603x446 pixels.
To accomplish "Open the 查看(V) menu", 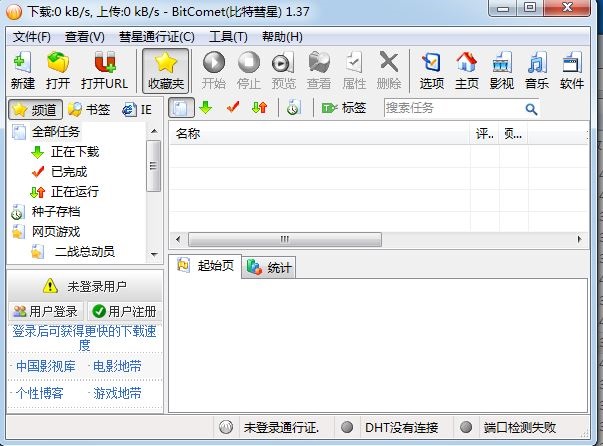I will pyautogui.click(x=85, y=37).
